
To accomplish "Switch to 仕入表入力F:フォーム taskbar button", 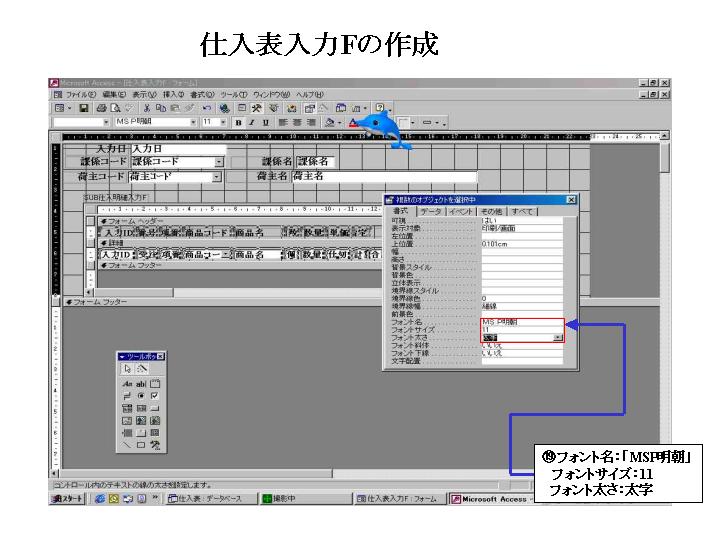I will coord(399,499).
